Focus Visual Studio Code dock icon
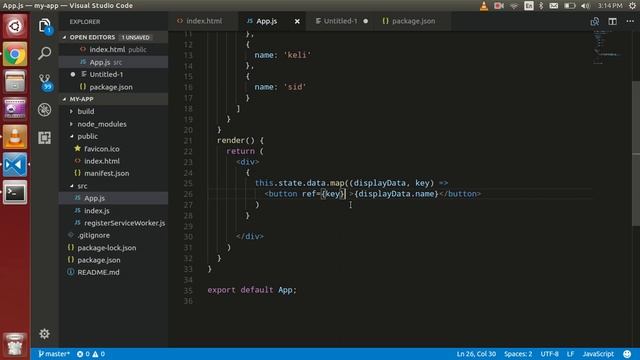Screen dimensions: 640x360 tap(15, 164)
